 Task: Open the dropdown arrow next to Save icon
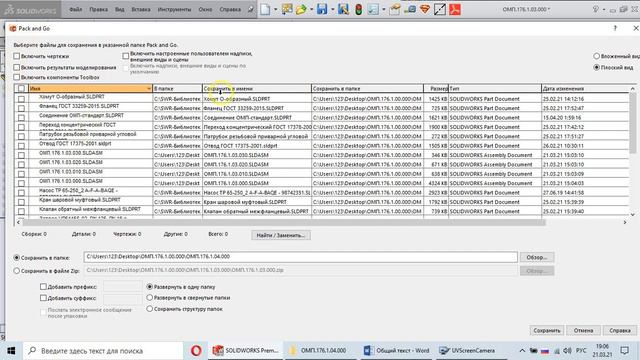coord(332,9)
